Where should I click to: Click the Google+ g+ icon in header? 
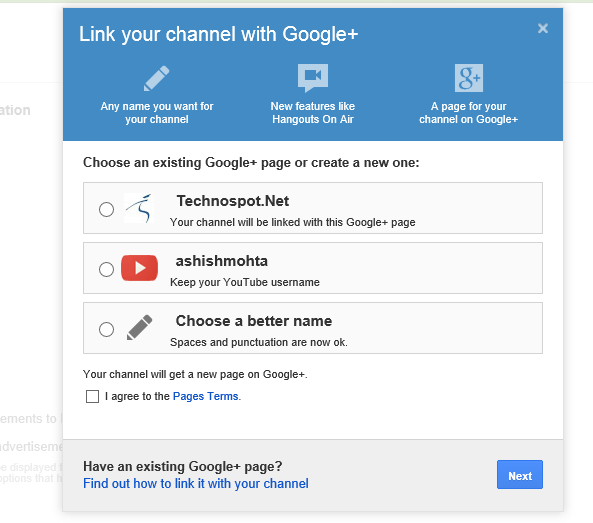[469, 78]
